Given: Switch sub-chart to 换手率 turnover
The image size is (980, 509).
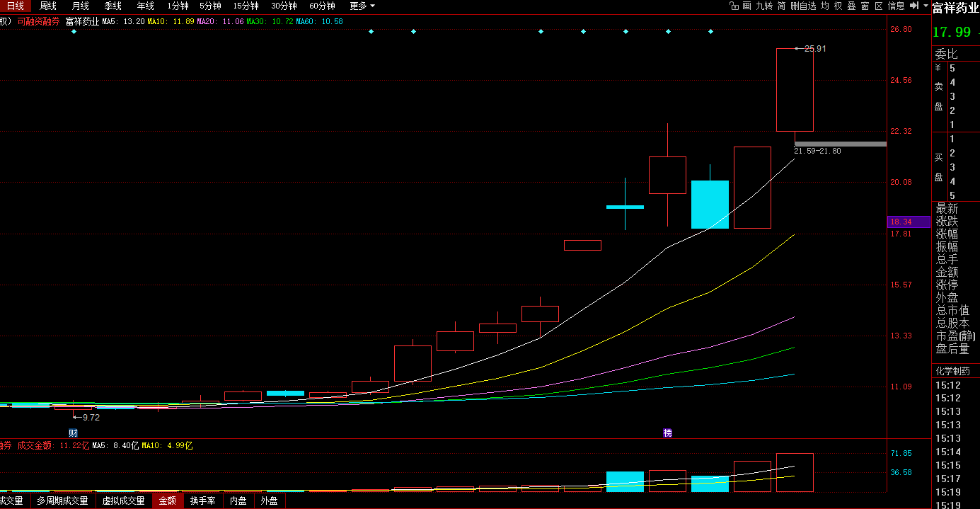Looking at the screenshot, I should coord(202,501).
